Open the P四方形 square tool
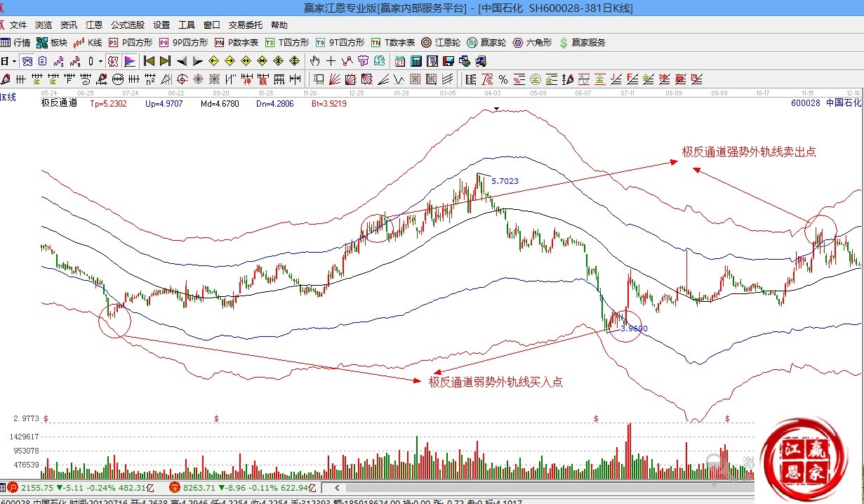This screenshot has width=864, height=504. pyautogui.click(x=131, y=43)
